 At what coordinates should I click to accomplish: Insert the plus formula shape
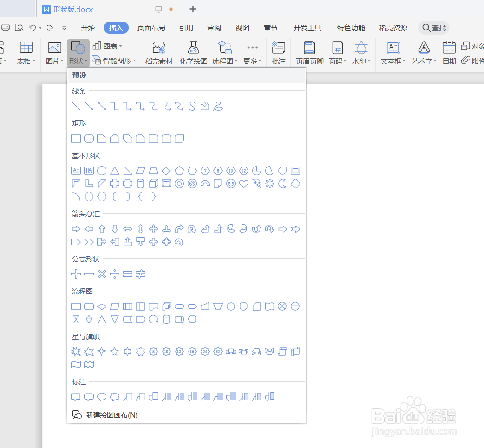(x=76, y=274)
